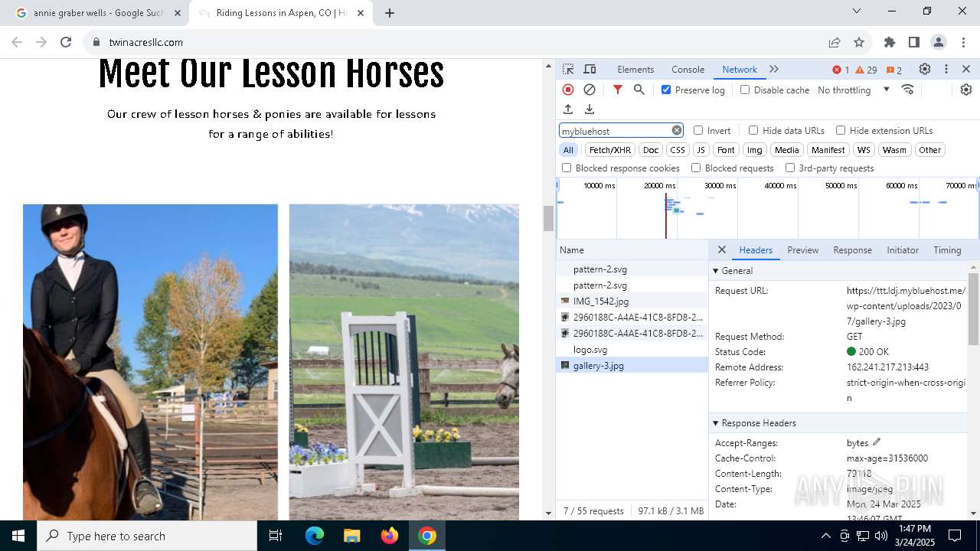This screenshot has width=980, height=551.
Task: Close the request details pane
Action: [722, 249]
